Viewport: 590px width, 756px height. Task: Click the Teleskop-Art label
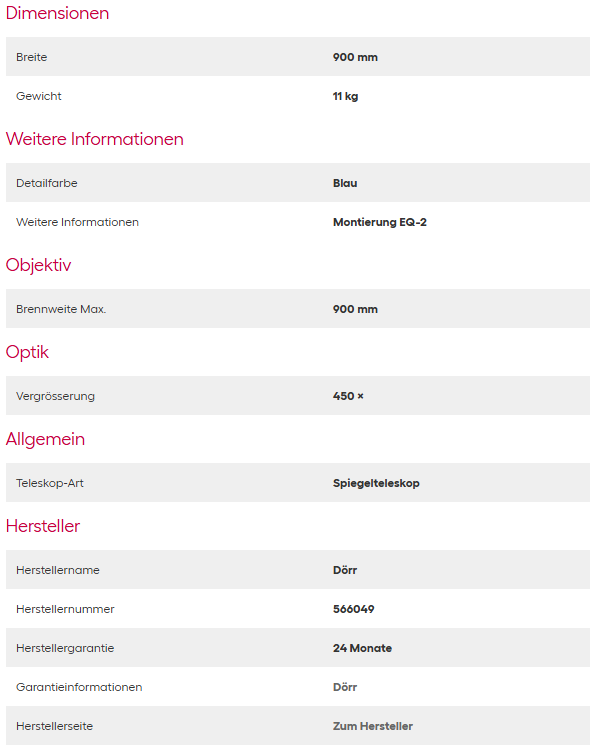tap(50, 483)
